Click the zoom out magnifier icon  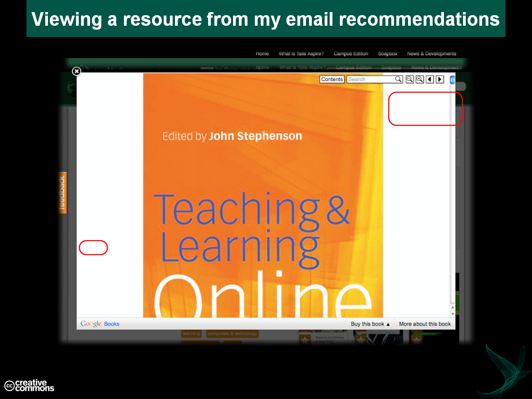[x=410, y=79]
